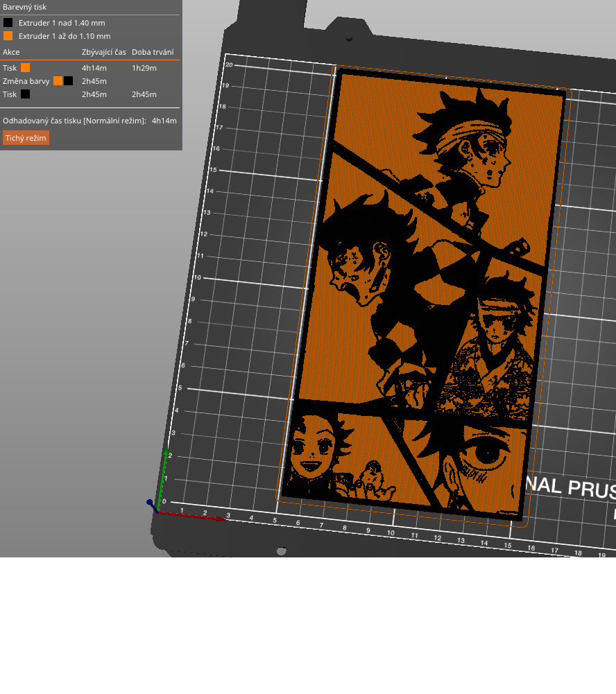This screenshot has height=694, width=616.
Task: Select orange swatch for Extruder 1 až do 1.10 mm
Action: click(8, 36)
